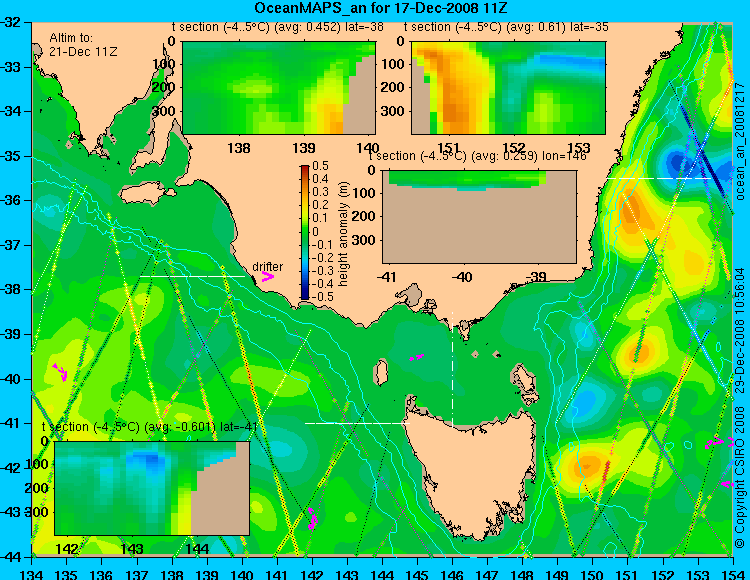The image size is (750, 580).
Task: Click the lat=-41 section title text
Action: pos(150,427)
